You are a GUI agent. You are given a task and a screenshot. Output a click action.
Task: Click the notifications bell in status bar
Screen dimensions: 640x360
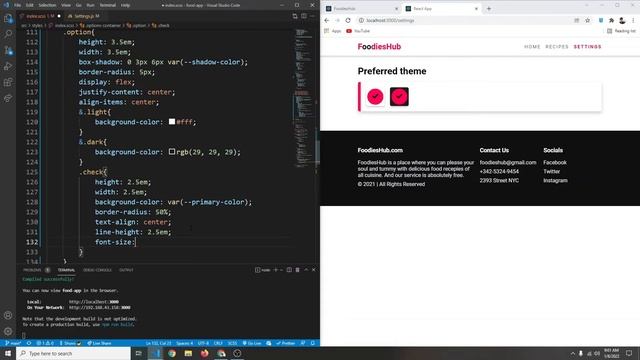(313, 343)
